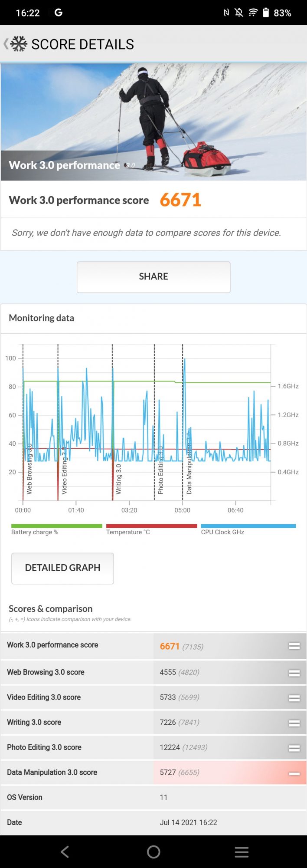
Task: Select the green Battery charge legend bar
Action: coord(56,526)
